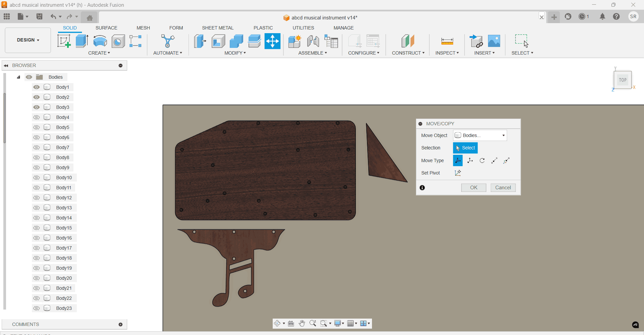Viewport: 644px width, 335px height.
Task: Click the Construct plane icon
Action: pyautogui.click(x=408, y=41)
